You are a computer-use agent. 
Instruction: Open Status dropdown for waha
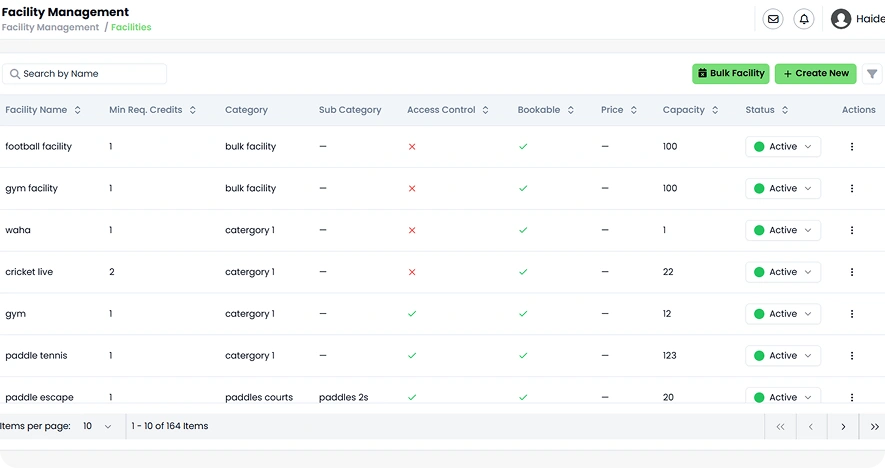783,230
